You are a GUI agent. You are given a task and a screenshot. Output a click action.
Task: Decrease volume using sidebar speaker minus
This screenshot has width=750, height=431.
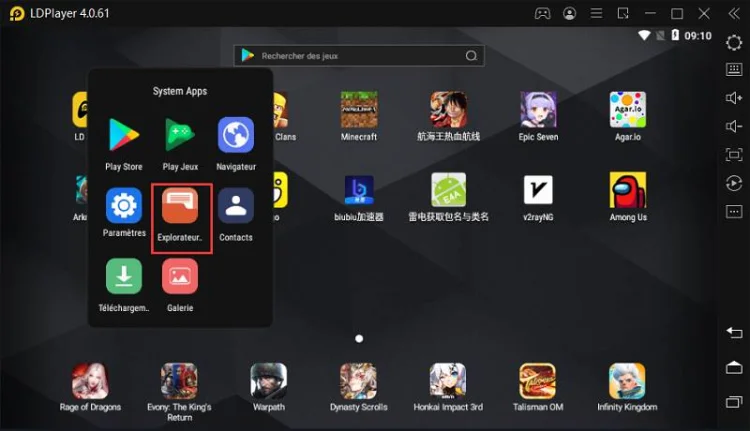[x=734, y=126]
